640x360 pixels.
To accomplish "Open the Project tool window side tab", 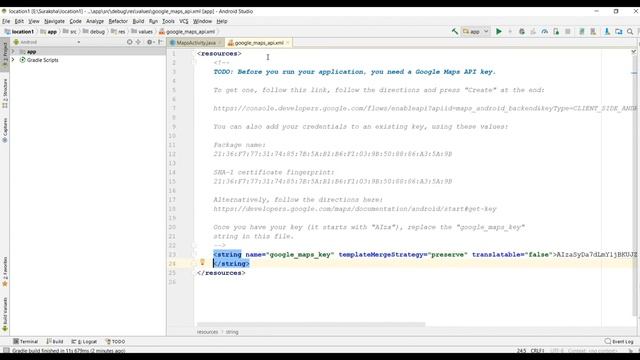I will 5,55.
